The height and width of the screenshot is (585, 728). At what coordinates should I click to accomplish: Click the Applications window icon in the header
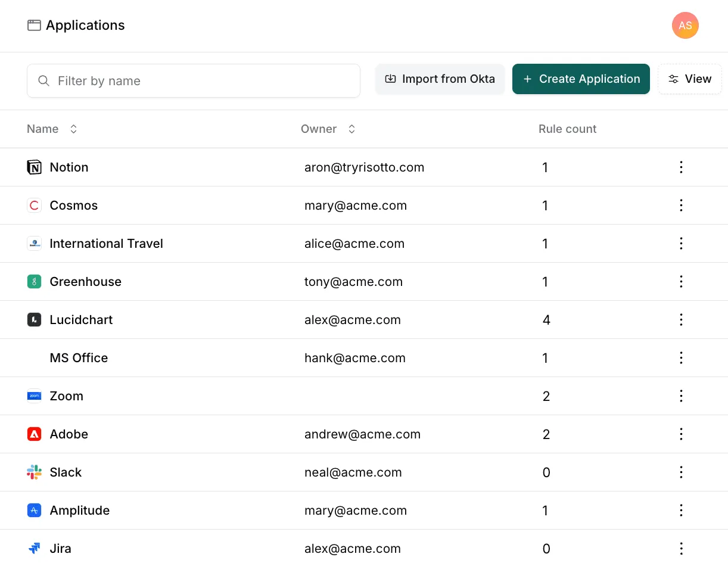[34, 25]
